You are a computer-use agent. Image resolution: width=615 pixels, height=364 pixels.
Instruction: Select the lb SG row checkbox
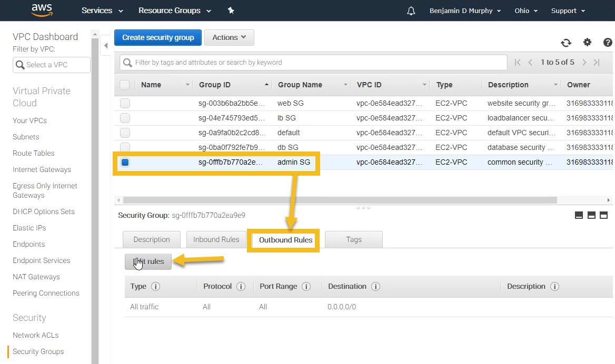point(125,118)
